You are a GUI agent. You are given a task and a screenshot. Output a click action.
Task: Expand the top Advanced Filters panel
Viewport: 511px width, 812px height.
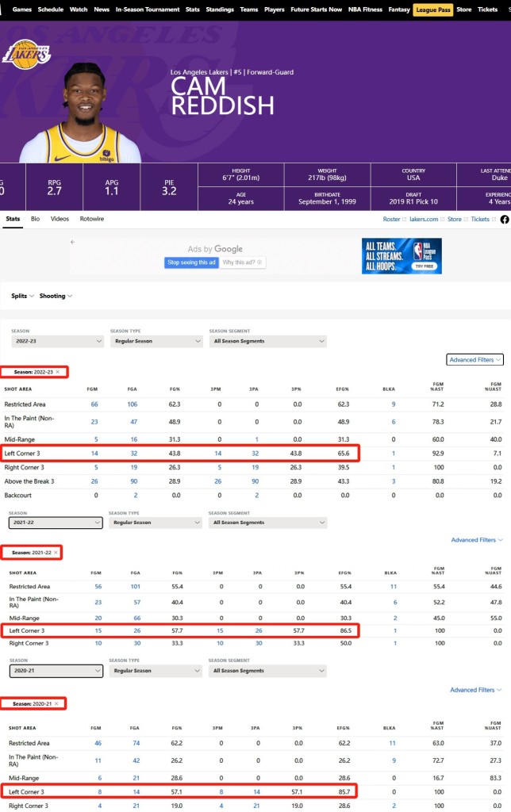pyautogui.click(x=475, y=360)
